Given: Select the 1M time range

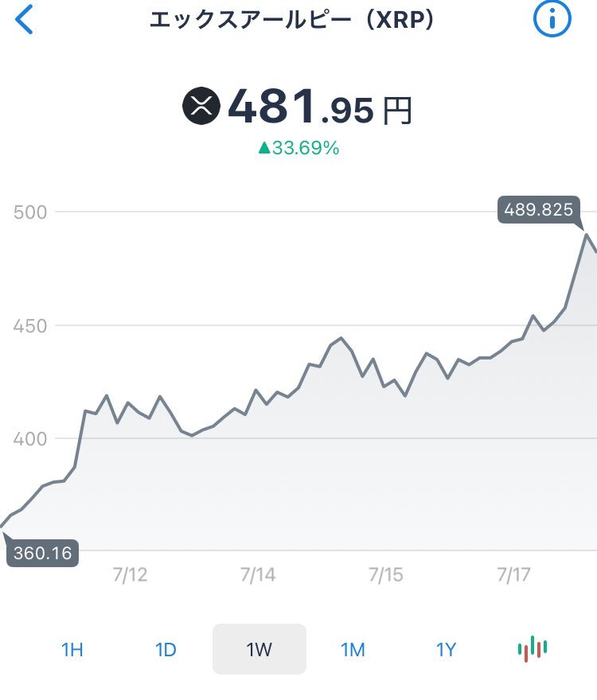Looking at the screenshot, I should (x=353, y=650).
